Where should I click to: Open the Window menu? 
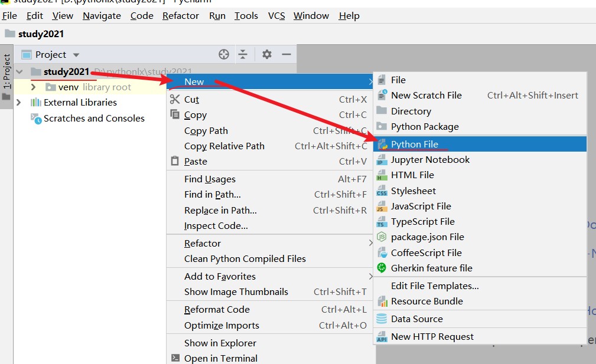coord(311,15)
